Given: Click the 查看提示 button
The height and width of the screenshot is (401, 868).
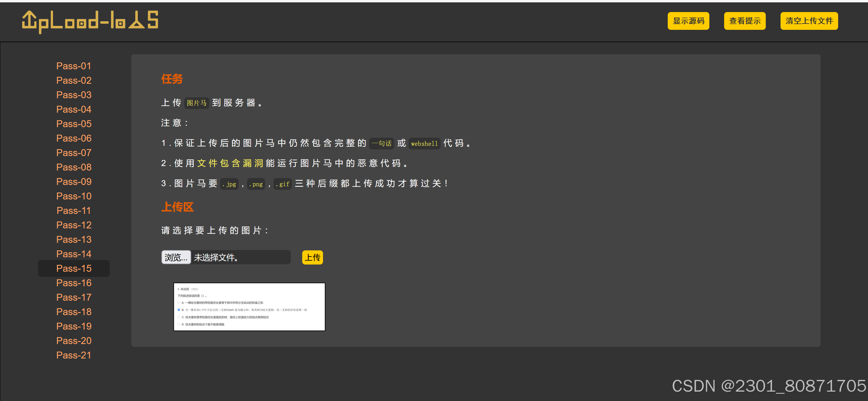Looking at the screenshot, I should coord(744,21).
